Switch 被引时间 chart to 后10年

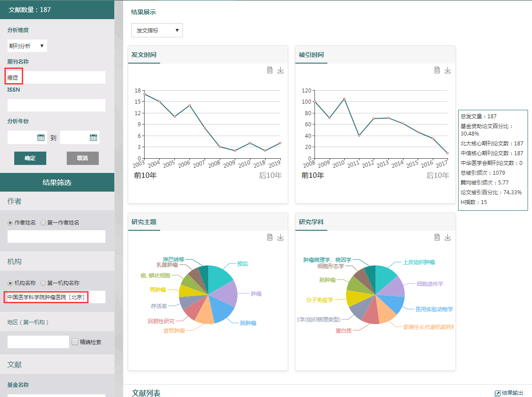(437, 176)
